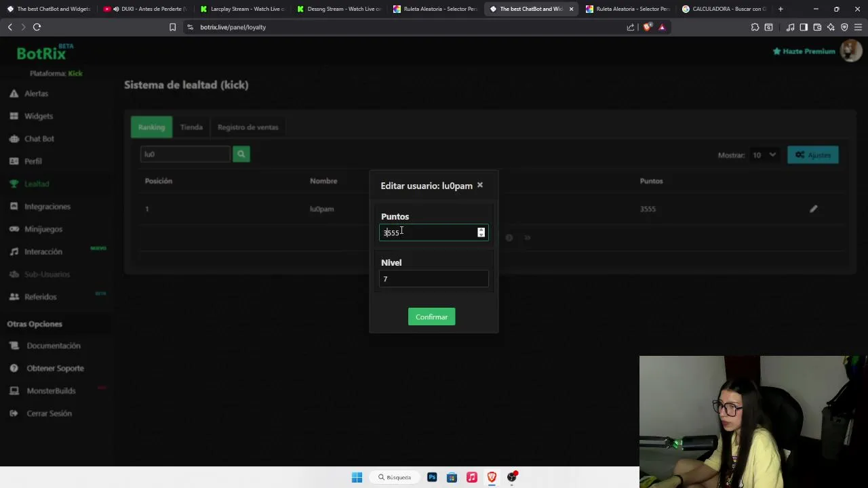The width and height of the screenshot is (868, 488).
Task: Reload the page with the refresh button
Action: point(37,27)
